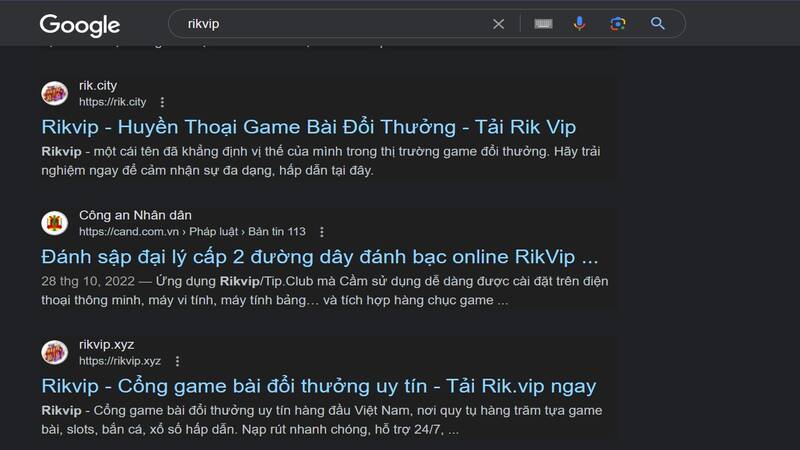Open 'Rikvip - Cổng game bài đổi thưởng uy tín' result
The image size is (800, 450).
pyautogui.click(x=318, y=385)
